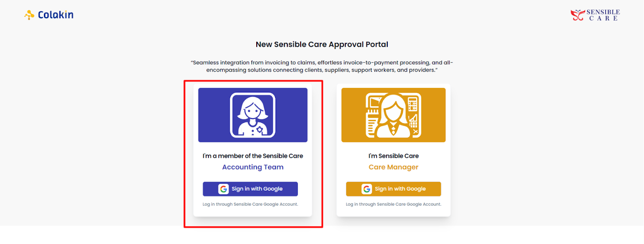Click the Colakin logo icon
The height and width of the screenshot is (244, 644).
(29, 15)
